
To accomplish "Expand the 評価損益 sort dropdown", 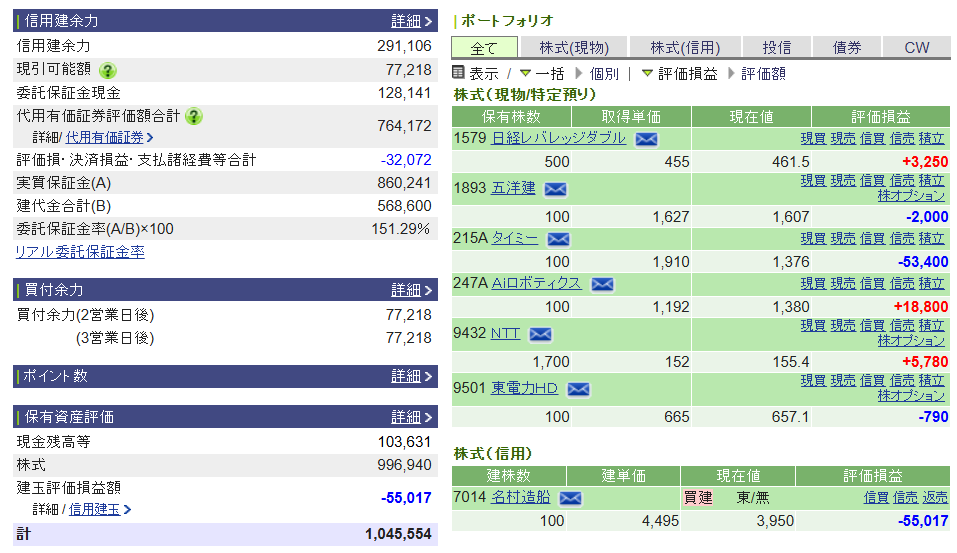I will tap(647, 73).
